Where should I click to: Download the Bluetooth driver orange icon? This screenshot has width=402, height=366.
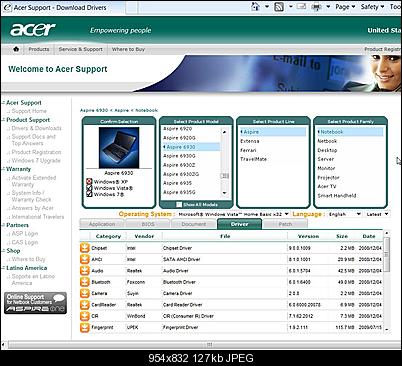click(85, 282)
